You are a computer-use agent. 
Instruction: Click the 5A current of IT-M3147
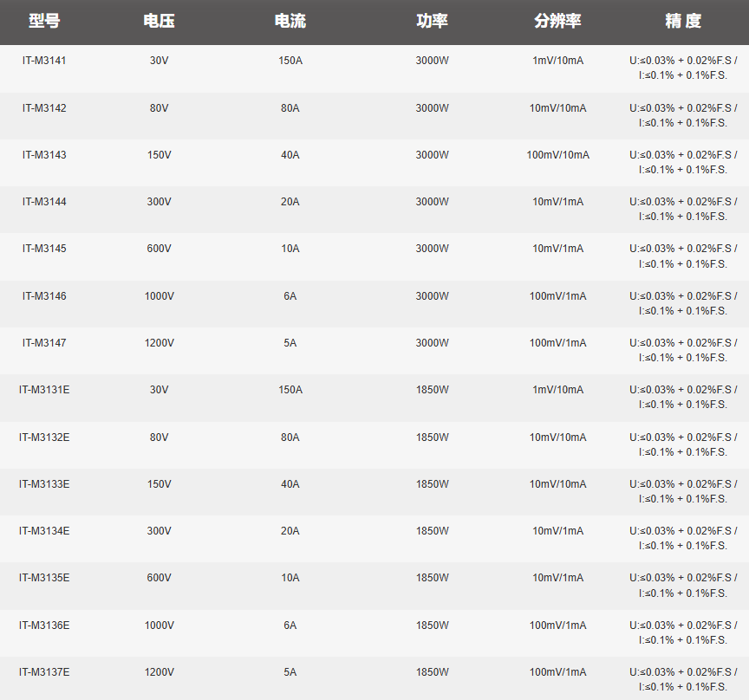[x=290, y=343]
